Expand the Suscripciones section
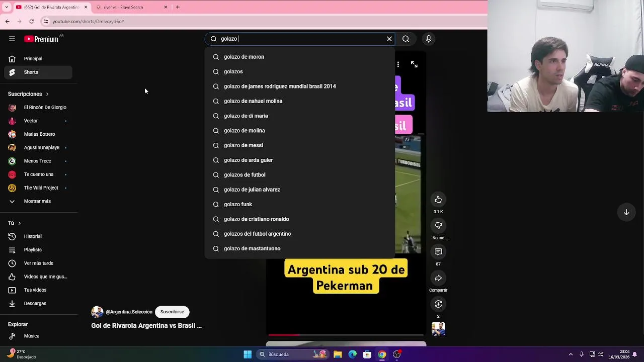Image resolution: width=644 pixels, height=362 pixels. [28, 94]
